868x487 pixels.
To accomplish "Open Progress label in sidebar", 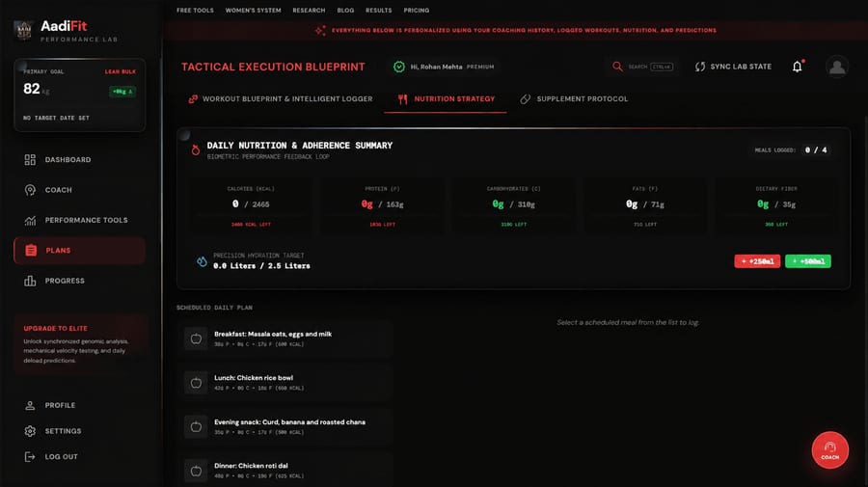I will point(65,281).
